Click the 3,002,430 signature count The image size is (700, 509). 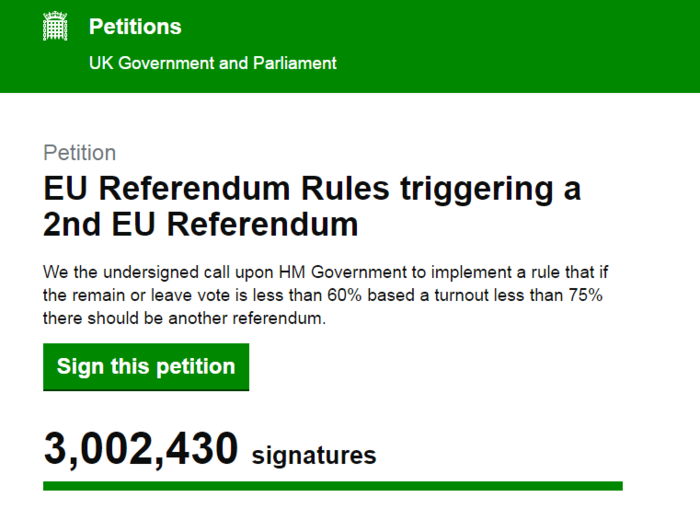pos(140,451)
